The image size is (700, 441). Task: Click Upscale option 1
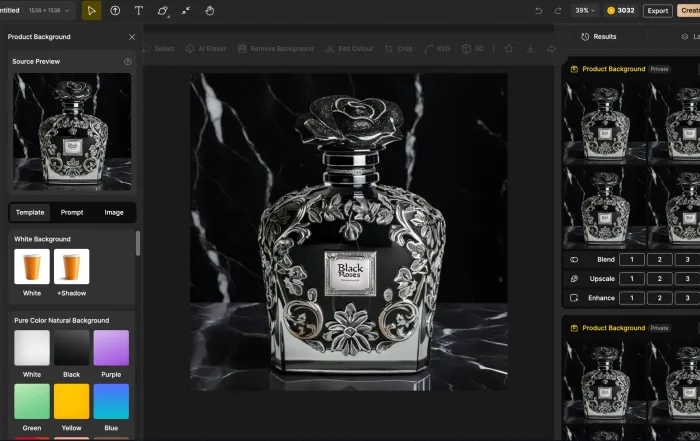point(632,279)
